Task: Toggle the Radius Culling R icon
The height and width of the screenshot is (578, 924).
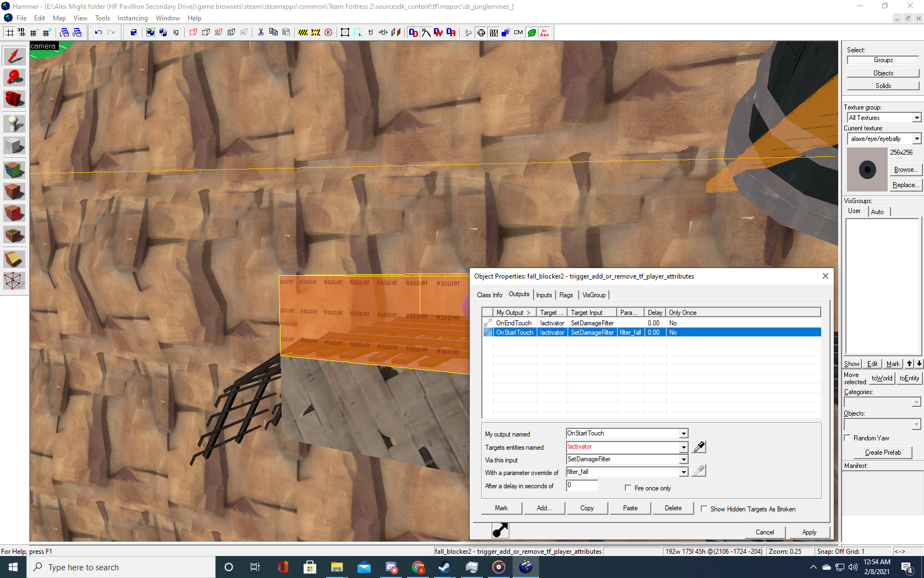Action: pos(328,32)
